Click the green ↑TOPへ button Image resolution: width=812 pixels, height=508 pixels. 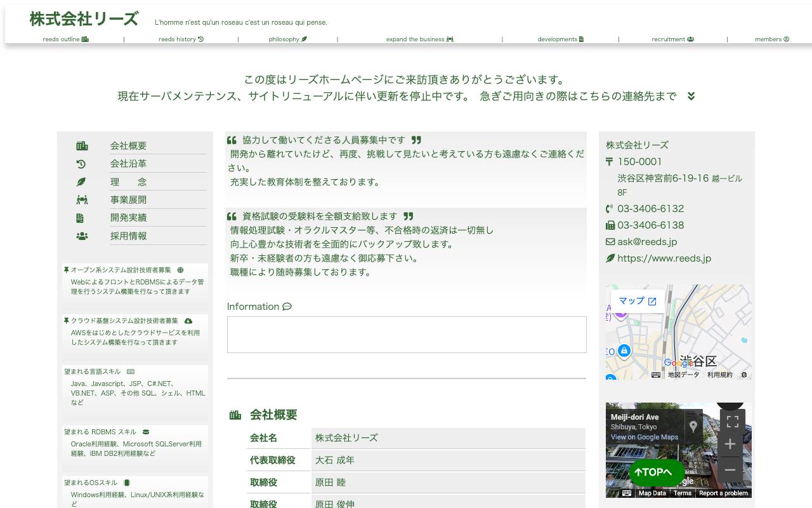click(657, 472)
